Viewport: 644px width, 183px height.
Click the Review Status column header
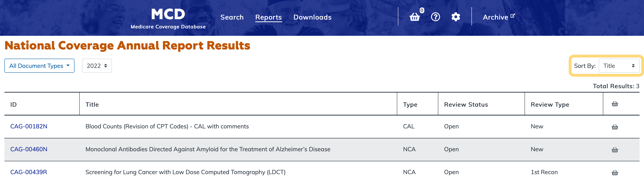click(466, 104)
